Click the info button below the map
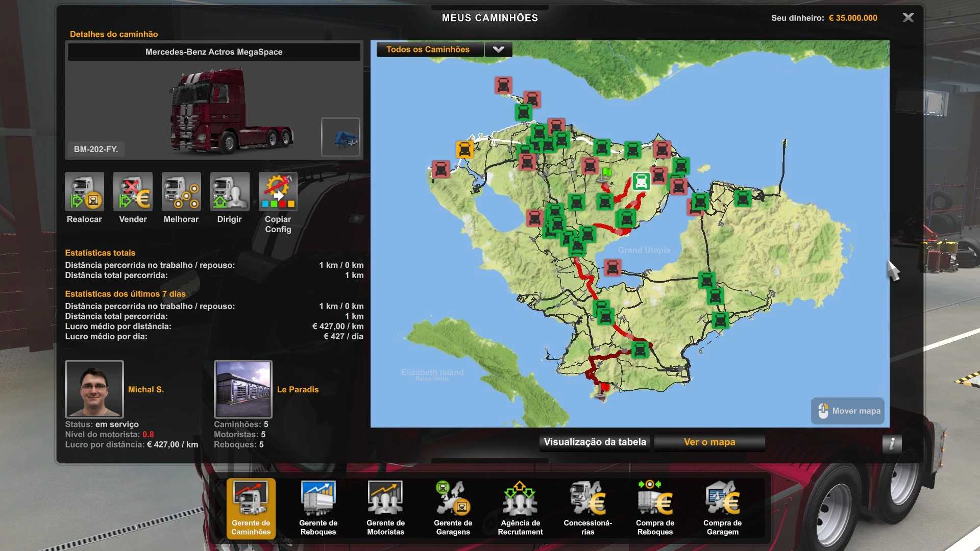 [x=891, y=443]
